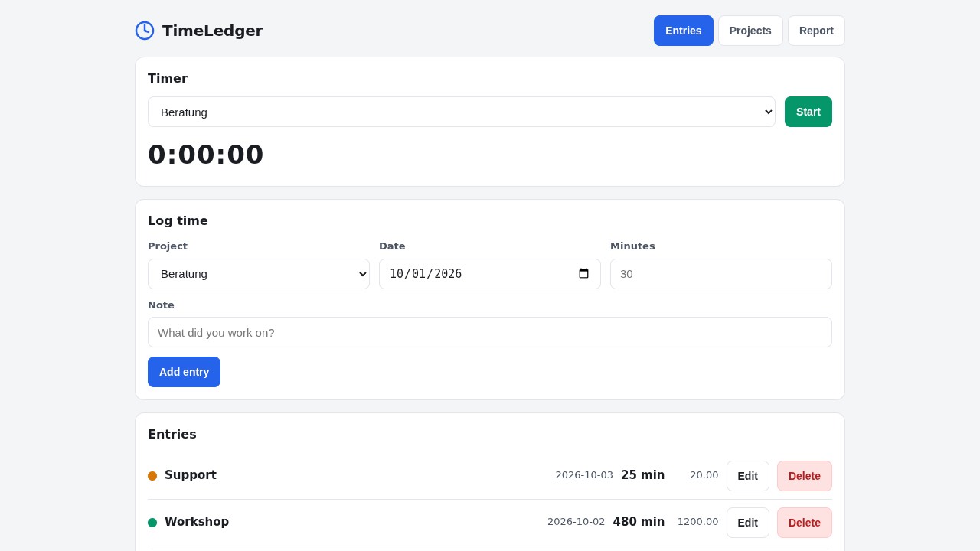Edit the Workshop entry

pos(748,523)
